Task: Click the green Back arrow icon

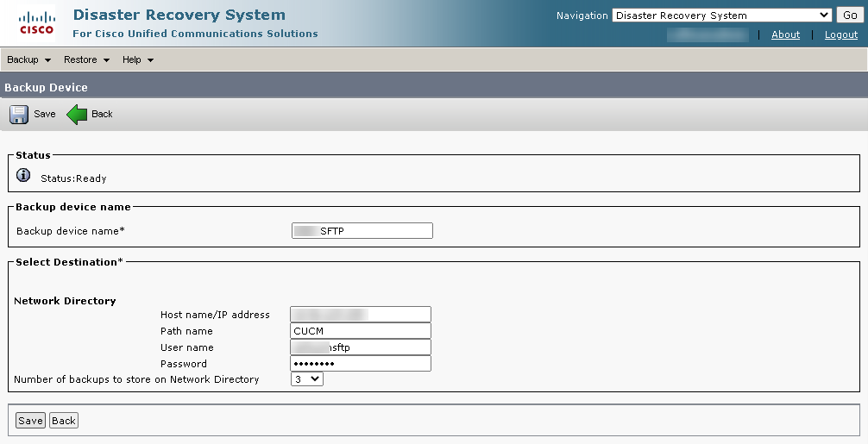Action: (77, 115)
